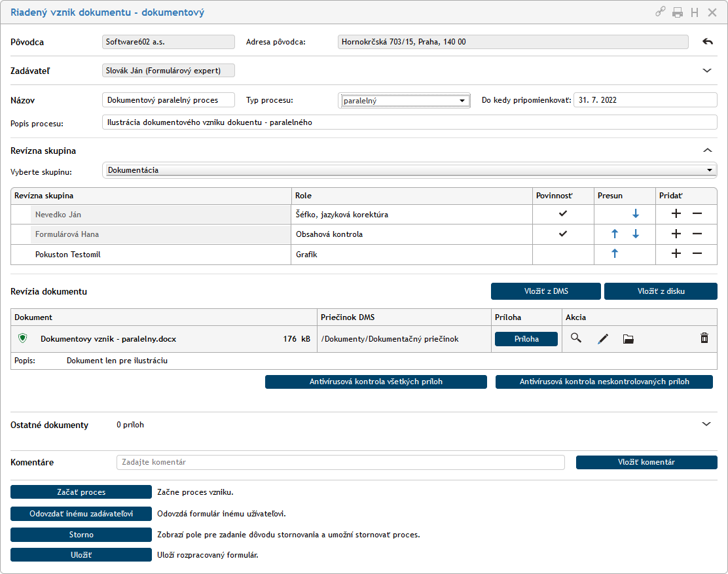Move Nevedko Ján down with arrow
Screen dimensions: 728x574
coord(635,214)
